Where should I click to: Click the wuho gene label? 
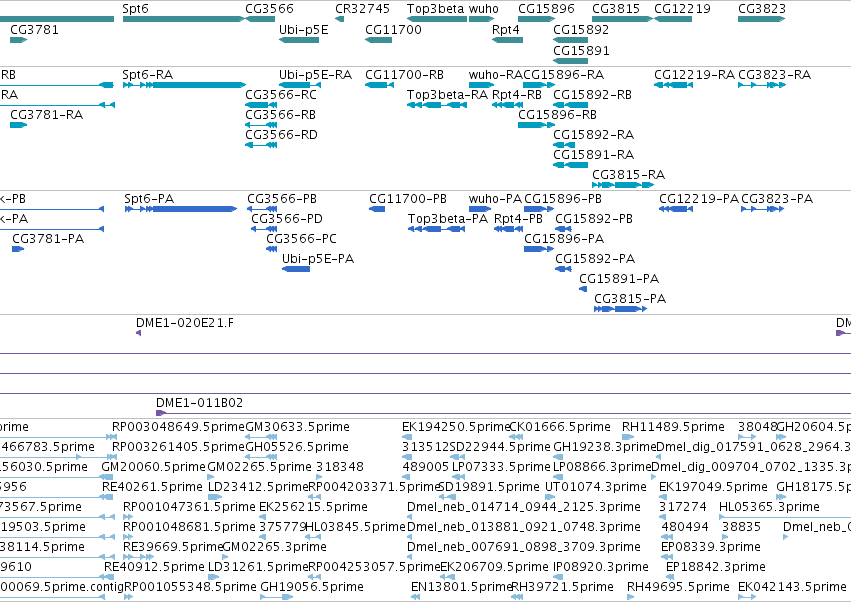[484, 9]
